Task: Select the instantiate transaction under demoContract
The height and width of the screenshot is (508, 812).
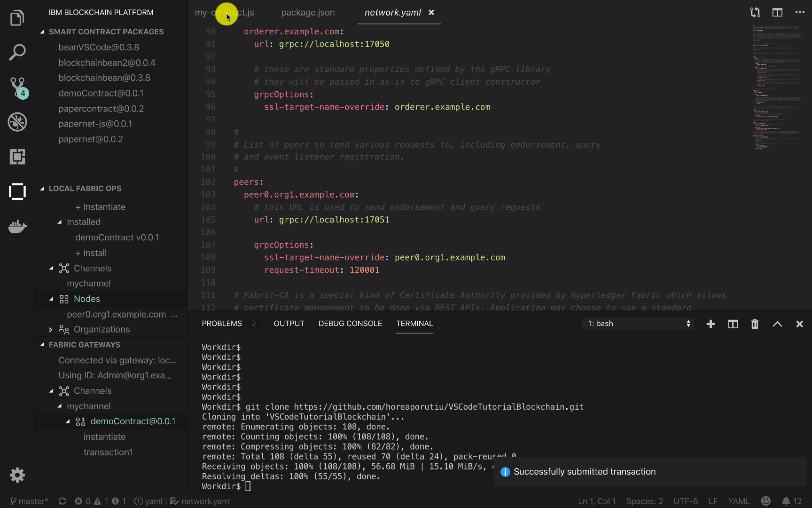Action: click(104, 437)
